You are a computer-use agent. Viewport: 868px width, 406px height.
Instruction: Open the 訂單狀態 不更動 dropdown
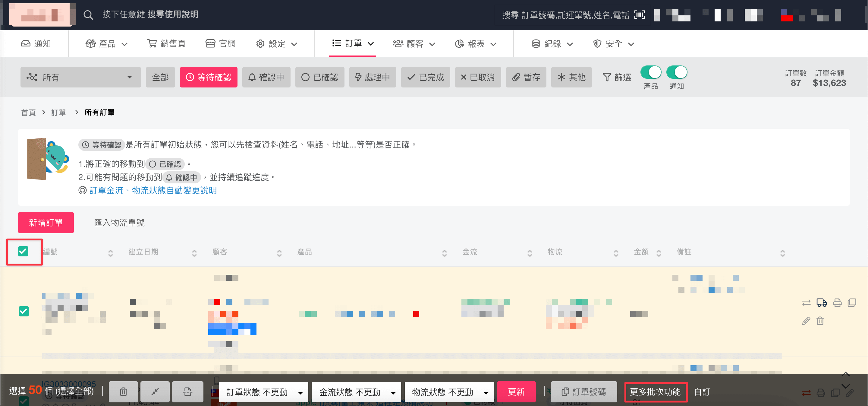click(263, 392)
